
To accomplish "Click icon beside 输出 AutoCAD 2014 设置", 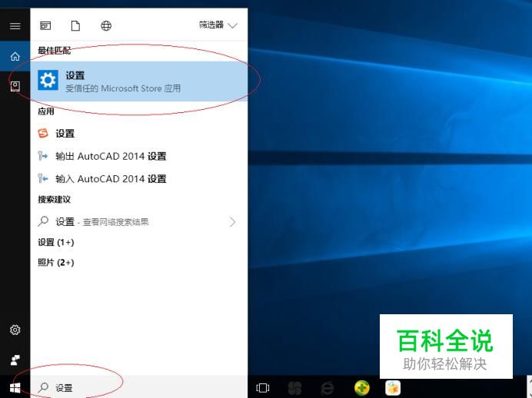I will 43,156.
